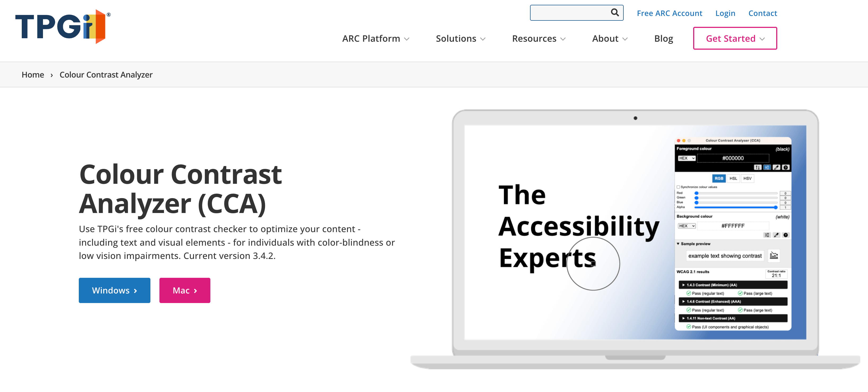This screenshot has height=392, width=868.
Task: Click the chevron arrow on Mac button
Action: 196,291
